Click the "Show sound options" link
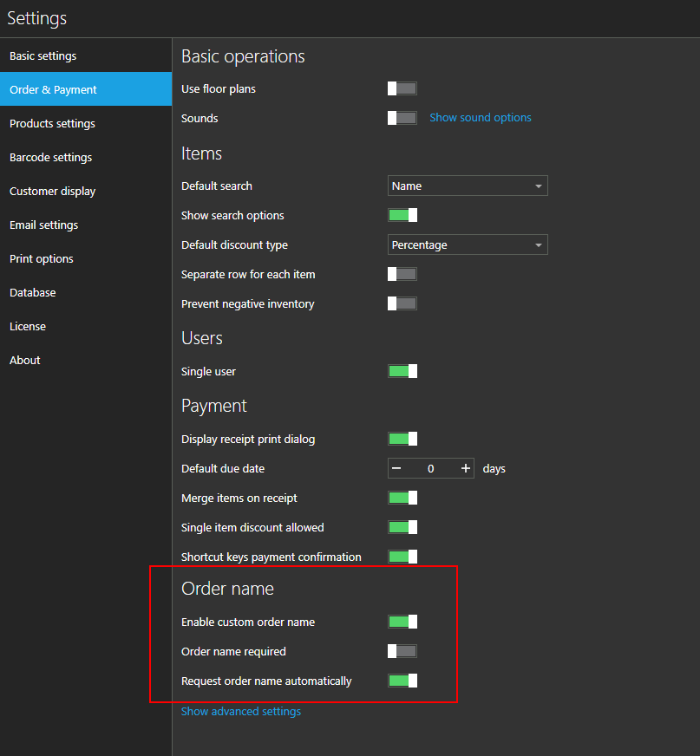The height and width of the screenshot is (756, 700). 480,118
